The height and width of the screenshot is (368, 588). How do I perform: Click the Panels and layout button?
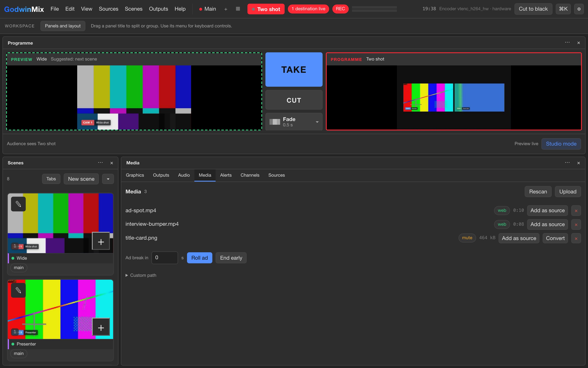click(x=63, y=26)
